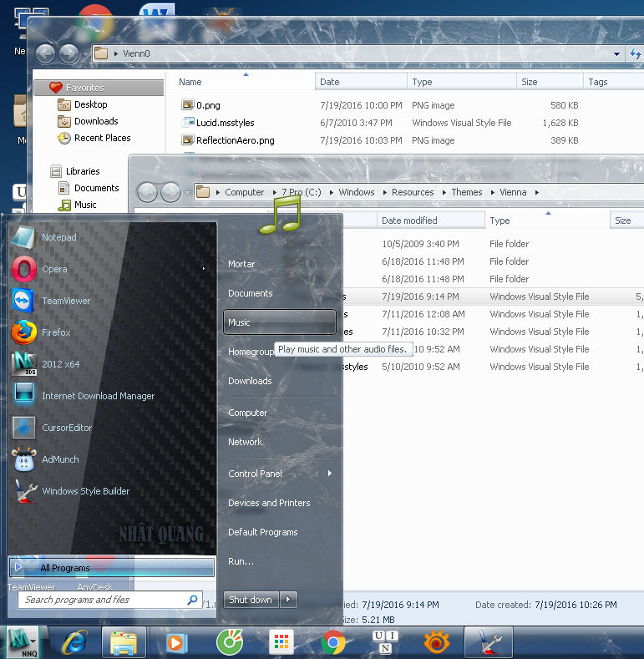Expand the Opera jump list arrow
The image size is (644, 659).
(204, 269)
